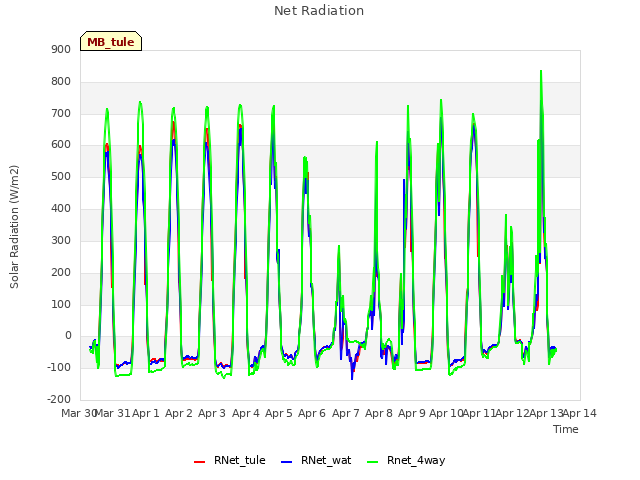Click the Mar 31 x-axis tick label
The image size is (640, 480).
[x=113, y=413]
